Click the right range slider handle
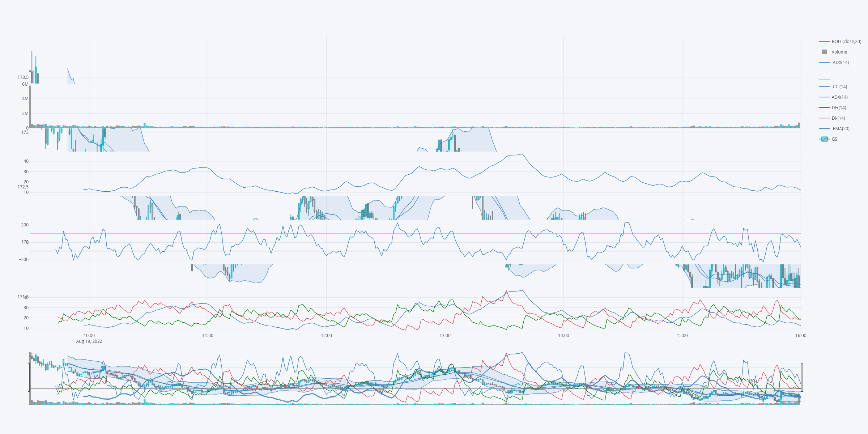Screen dimensions: 868x434 802,378
